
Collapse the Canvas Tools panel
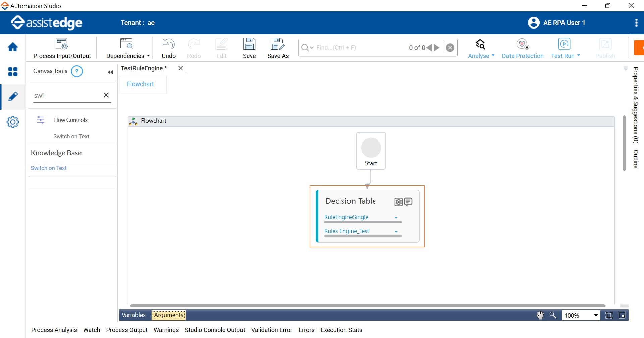pos(110,72)
